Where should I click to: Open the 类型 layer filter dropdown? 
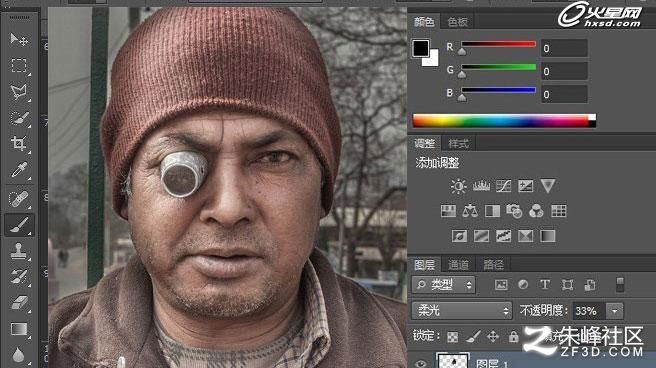click(443, 285)
